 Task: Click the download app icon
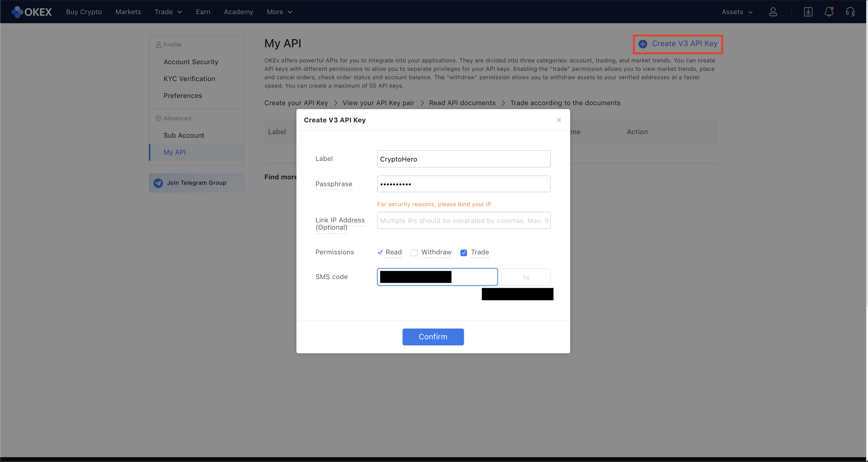(808, 12)
